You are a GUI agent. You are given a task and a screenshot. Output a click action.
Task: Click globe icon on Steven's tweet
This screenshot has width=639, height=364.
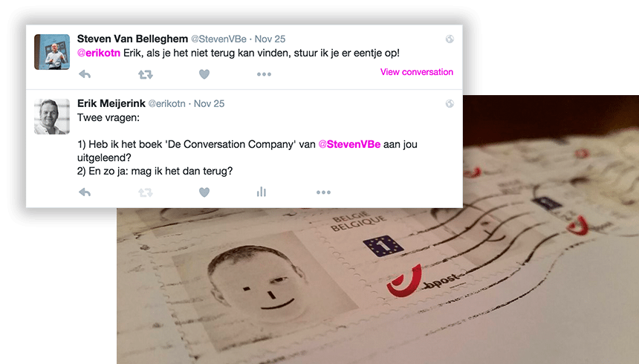[x=450, y=39]
